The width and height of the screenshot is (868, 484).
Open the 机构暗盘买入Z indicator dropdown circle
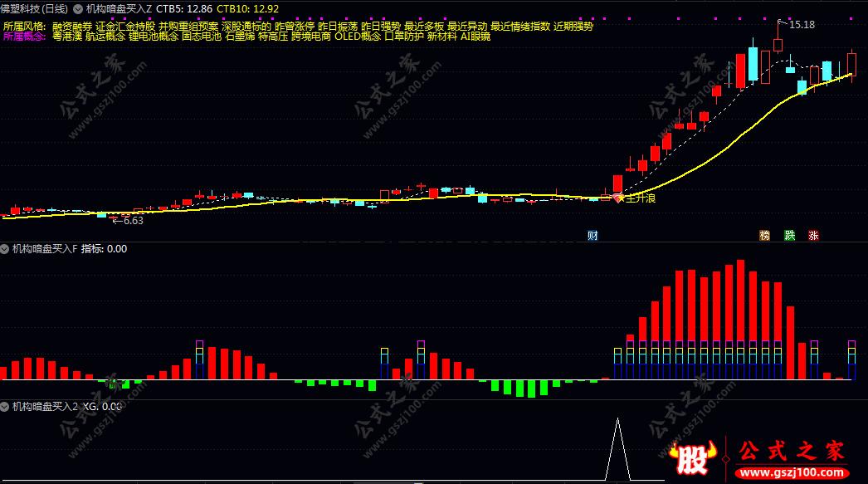pos(78,9)
